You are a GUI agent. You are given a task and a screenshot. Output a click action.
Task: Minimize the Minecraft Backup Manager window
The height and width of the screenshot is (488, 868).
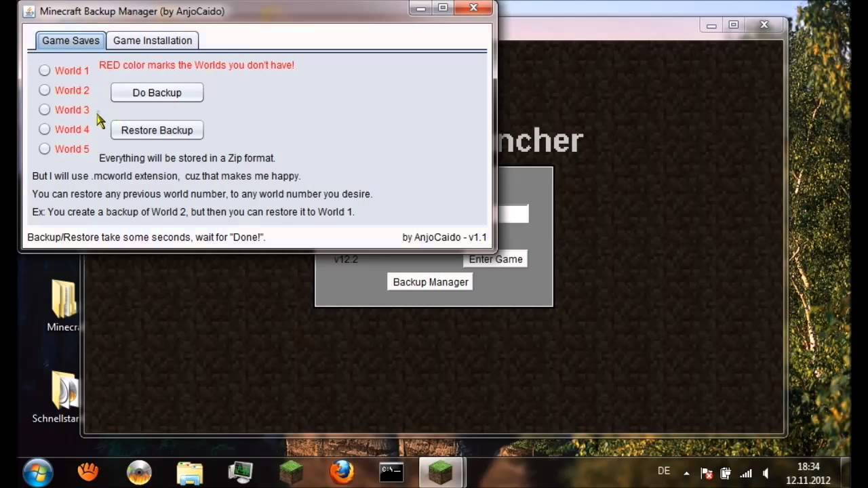click(x=420, y=8)
